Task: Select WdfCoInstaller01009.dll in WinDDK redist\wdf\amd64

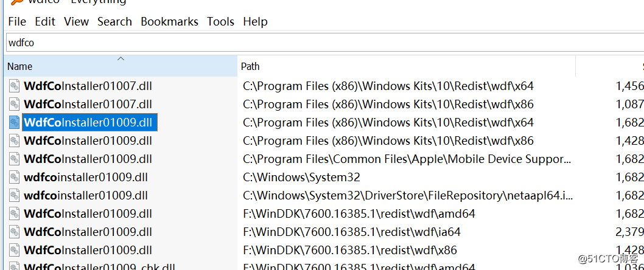Action: tap(88, 214)
